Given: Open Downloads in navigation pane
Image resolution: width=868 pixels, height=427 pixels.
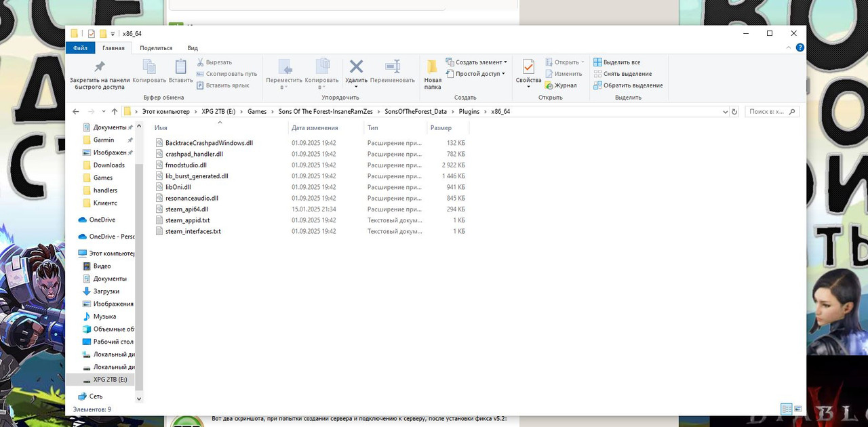Looking at the screenshot, I should coord(108,165).
